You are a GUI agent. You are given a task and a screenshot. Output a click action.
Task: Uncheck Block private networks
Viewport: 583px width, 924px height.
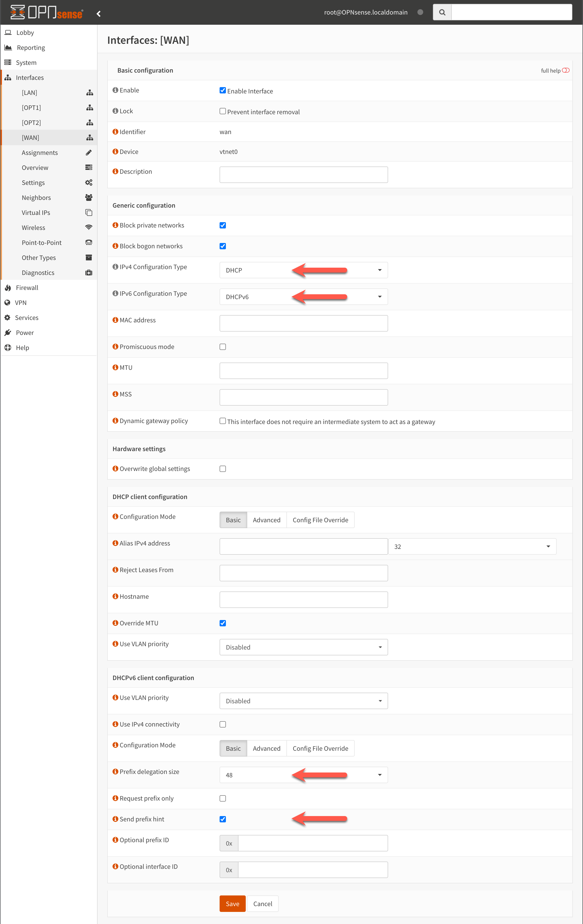pyautogui.click(x=222, y=225)
